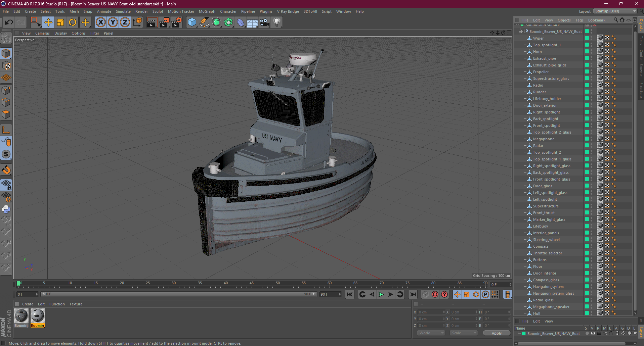Viewport: 644px width, 346px height.
Task: Collapse layer Boomin_Beaver_US_NAVY_Boat expander
Action: tap(519, 333)
